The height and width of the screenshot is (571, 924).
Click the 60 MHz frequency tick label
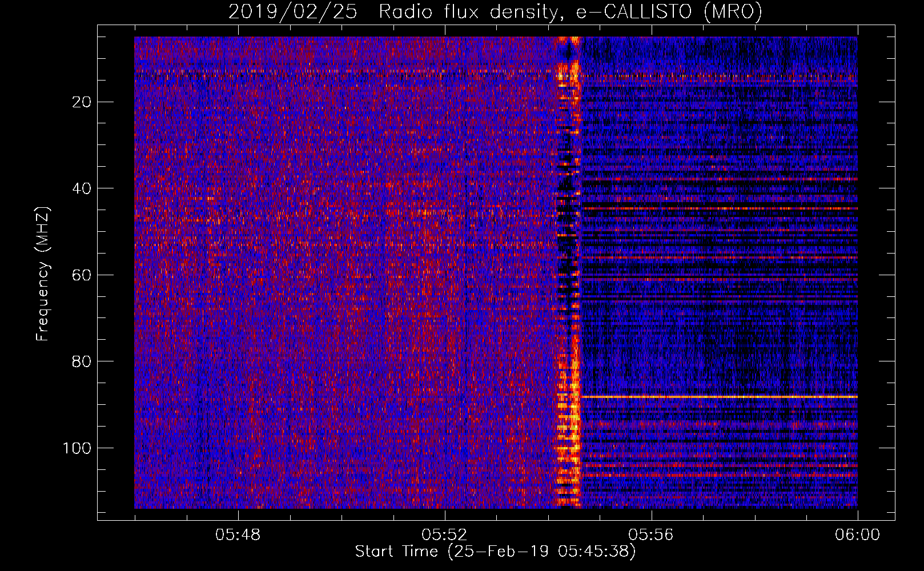coord(82,275)
